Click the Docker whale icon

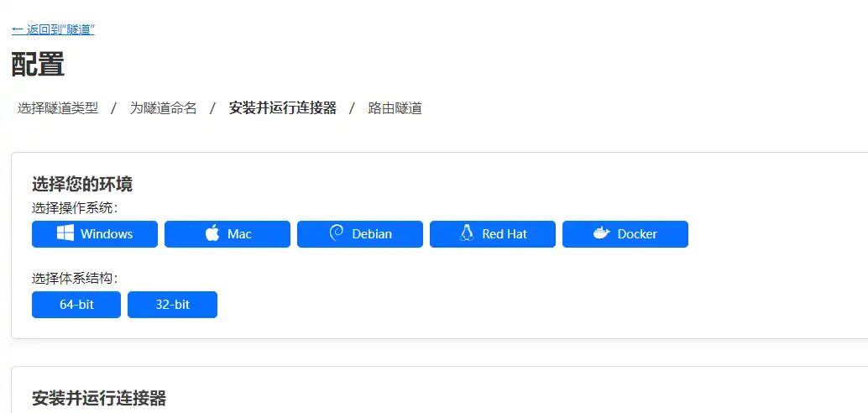(x=601, y=233)
